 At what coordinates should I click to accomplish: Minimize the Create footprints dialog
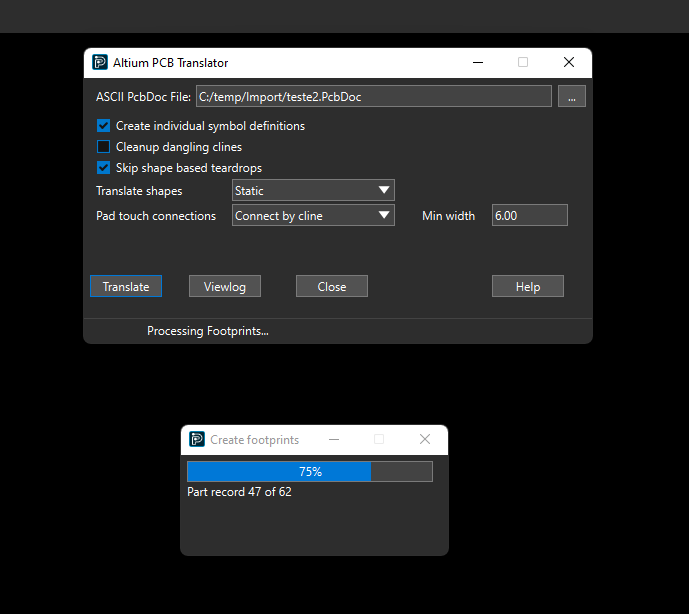(334, 439)
